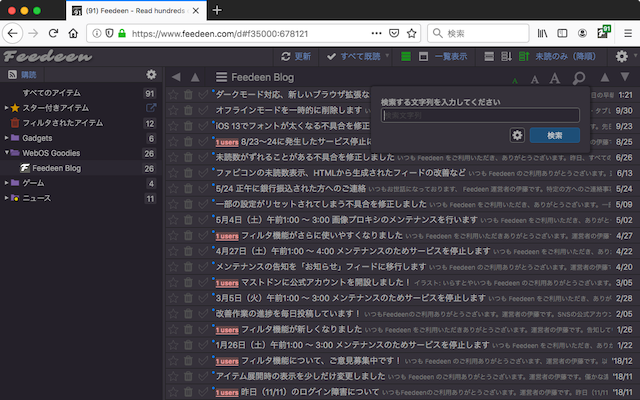Open starred items external link icon

[x=151, y=108]
